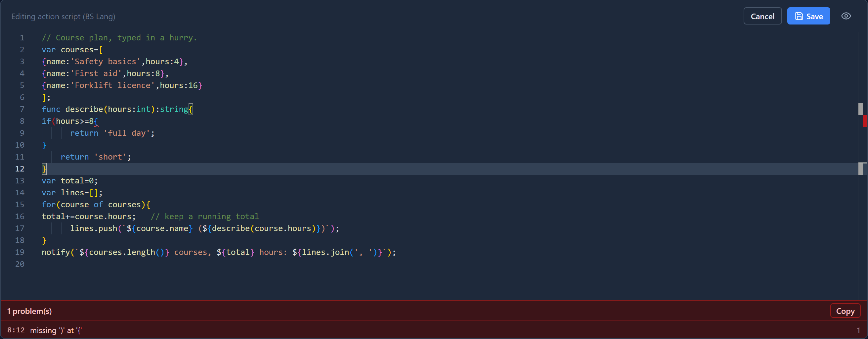868x339 pixels.
Task: Open the error 'missing ) at {'
Action: click(x=56, y=330)
